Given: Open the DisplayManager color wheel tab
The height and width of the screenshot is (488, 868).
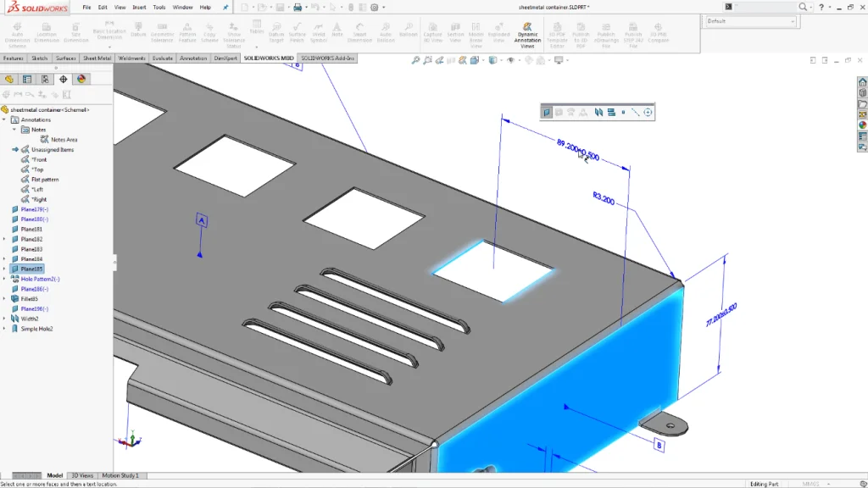Looking at the screenshot, I should click(x=81, y=79).
